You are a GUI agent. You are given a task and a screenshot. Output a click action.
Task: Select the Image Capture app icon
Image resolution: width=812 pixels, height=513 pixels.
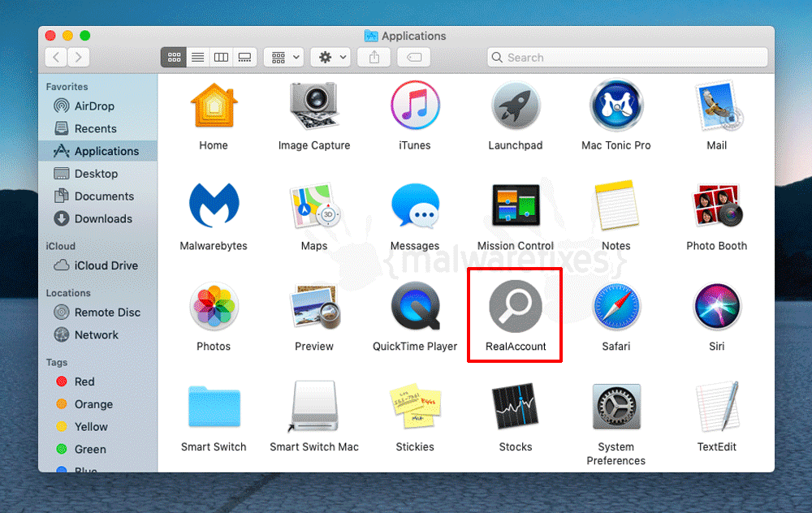coord(313,105)
